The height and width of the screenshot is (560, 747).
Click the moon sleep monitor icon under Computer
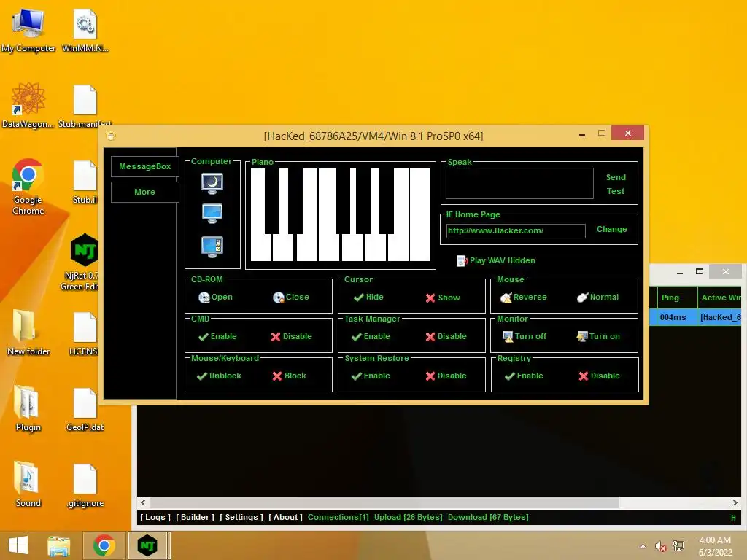pos(212,183)
